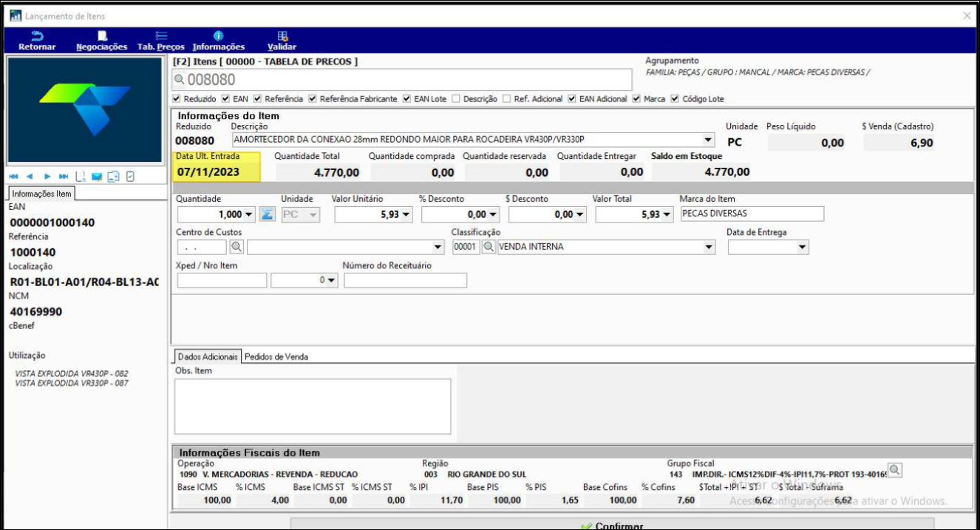The image size is (980, 530).
Task: Open the Tab. Preços price table
Action: pyautogui.click(x=161, y=36)
